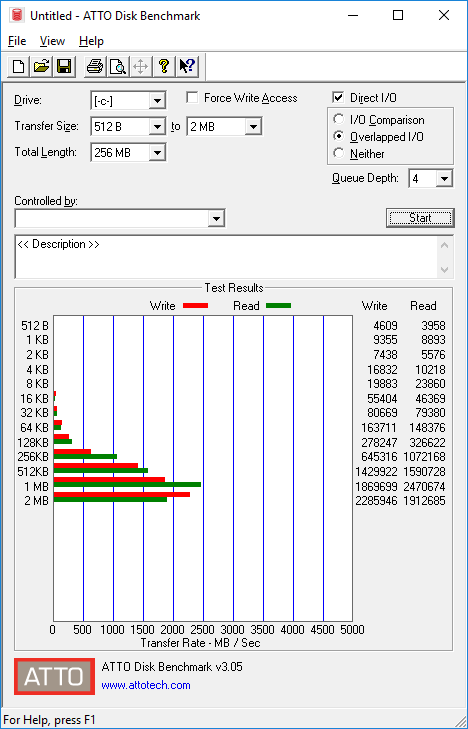Click the Description scrollbar down arrow
468x729 pixels.
pyautogui.click(x=444, y=270)
